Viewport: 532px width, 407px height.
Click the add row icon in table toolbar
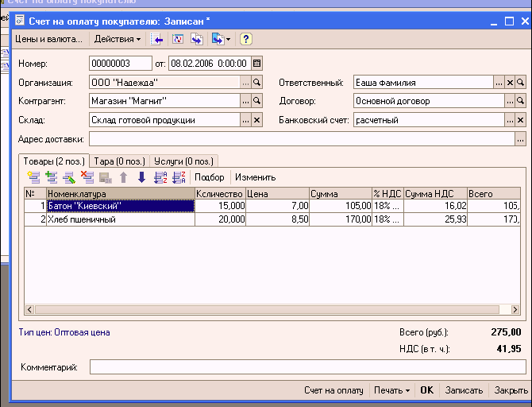(x=32, y=177)
